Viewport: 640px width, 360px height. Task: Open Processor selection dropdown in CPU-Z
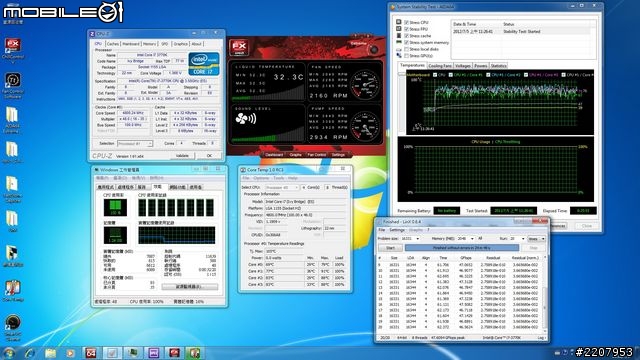tap(135, 144)
